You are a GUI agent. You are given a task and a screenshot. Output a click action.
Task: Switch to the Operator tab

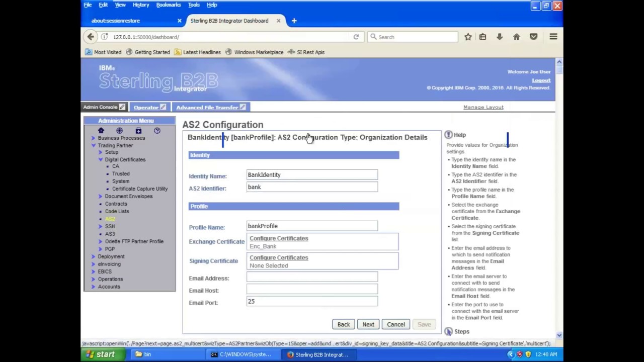click(x=146, y=107)
